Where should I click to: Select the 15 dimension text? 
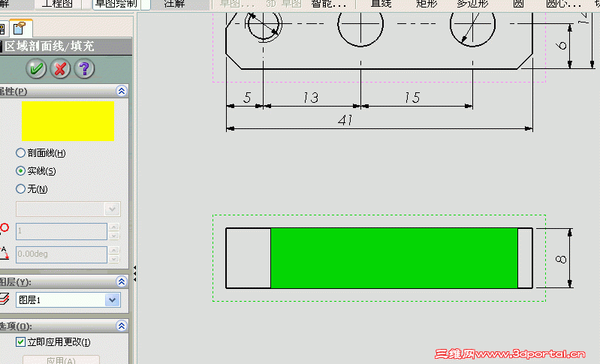(x=412, y=98)
